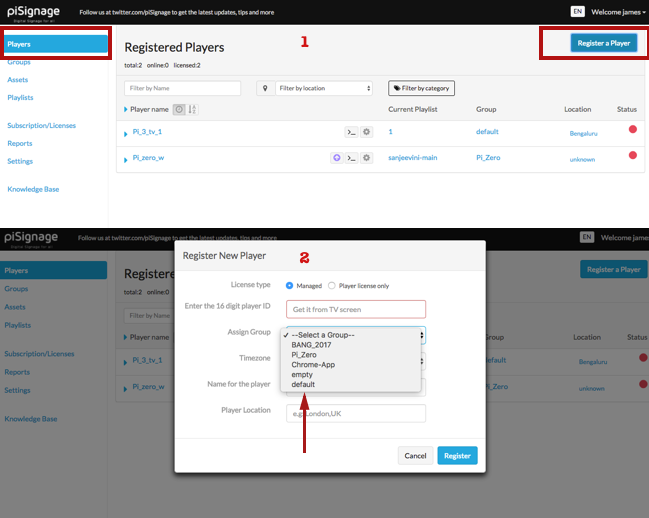Click Assign Group select arrows in dialog

[422, 335]
